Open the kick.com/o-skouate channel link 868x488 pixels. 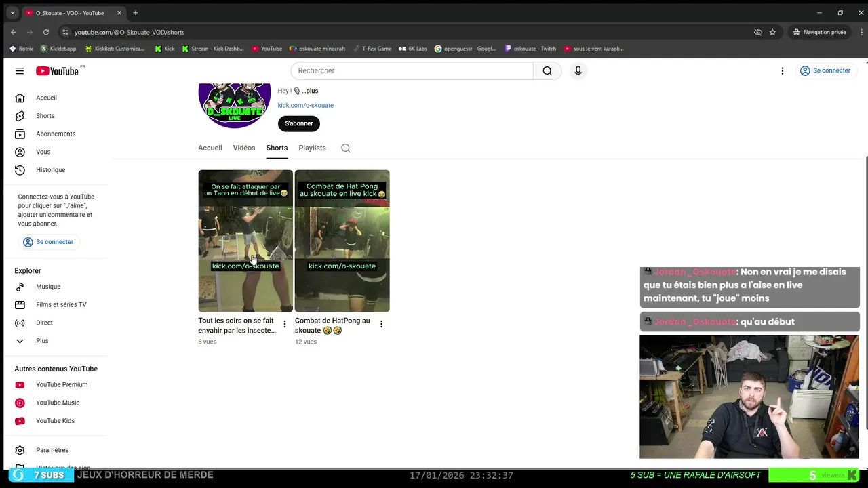[305, 105]
